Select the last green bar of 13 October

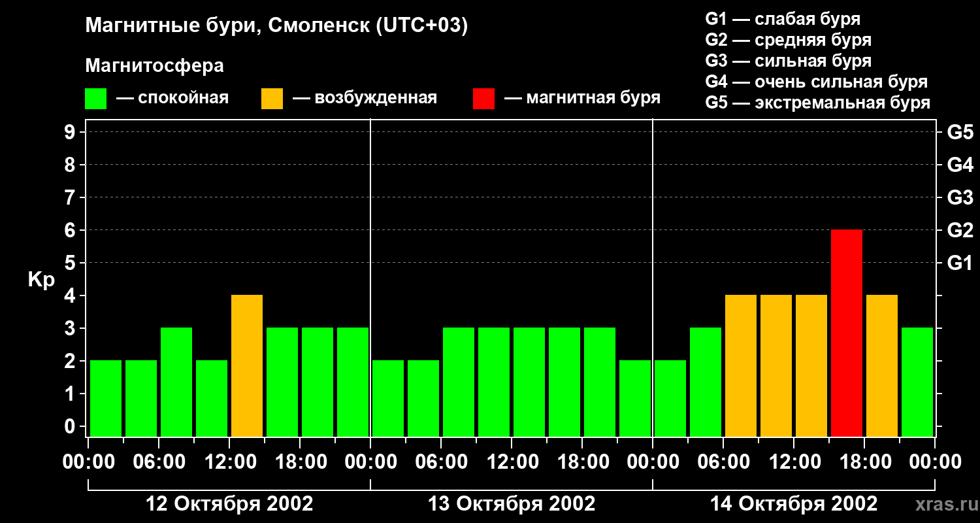click(635, 398)
